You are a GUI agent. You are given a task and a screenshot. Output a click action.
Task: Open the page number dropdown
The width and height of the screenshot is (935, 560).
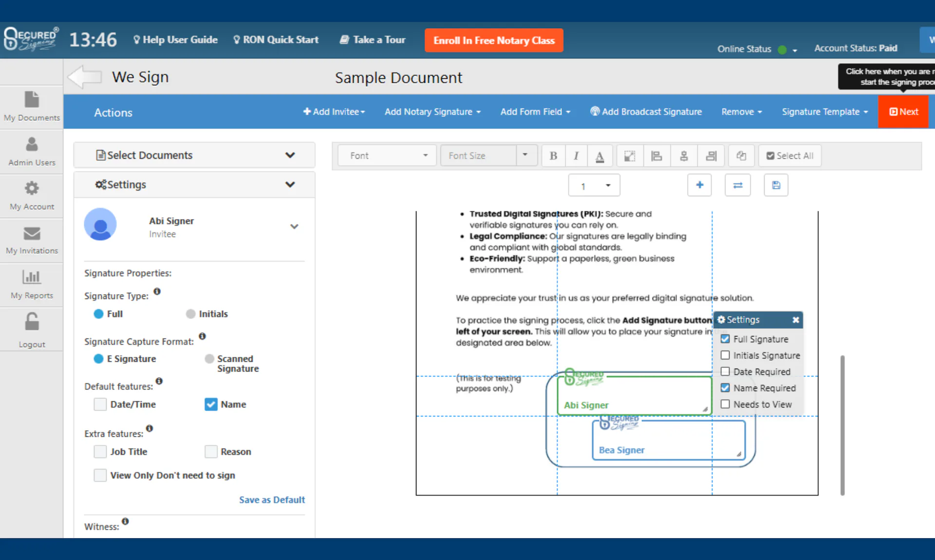594,186
